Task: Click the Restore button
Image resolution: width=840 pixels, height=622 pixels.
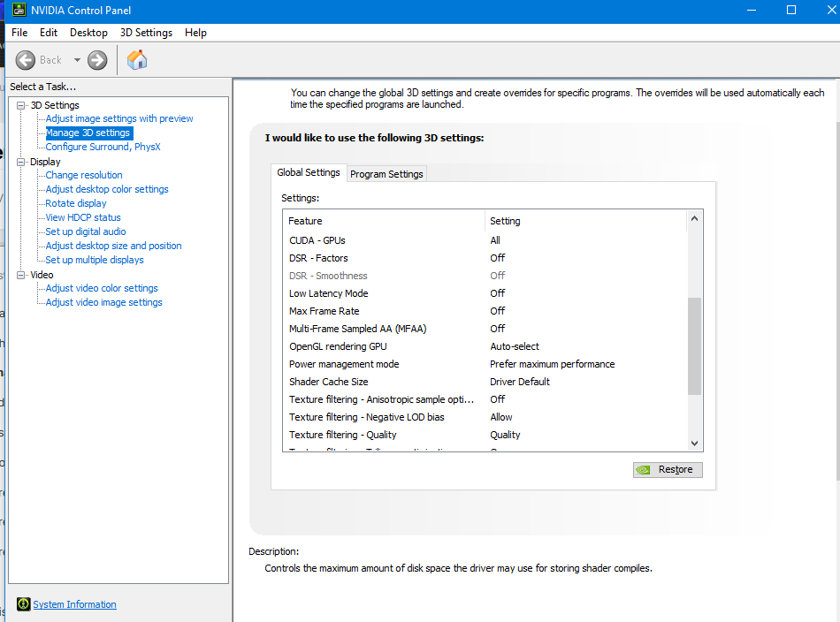Action: point(668,469)
